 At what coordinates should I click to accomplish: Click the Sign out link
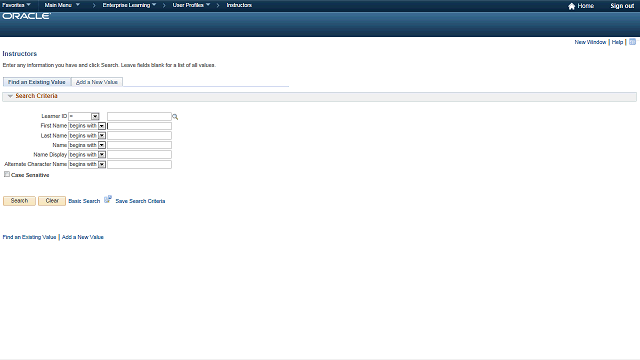click(x=622, y=6)
